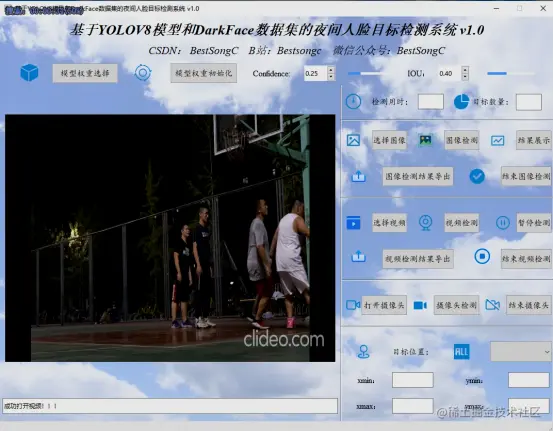Click the 结束图像检测 button
Image resolution: width=554 pixels, height=432 pixels.
(526, 176)
